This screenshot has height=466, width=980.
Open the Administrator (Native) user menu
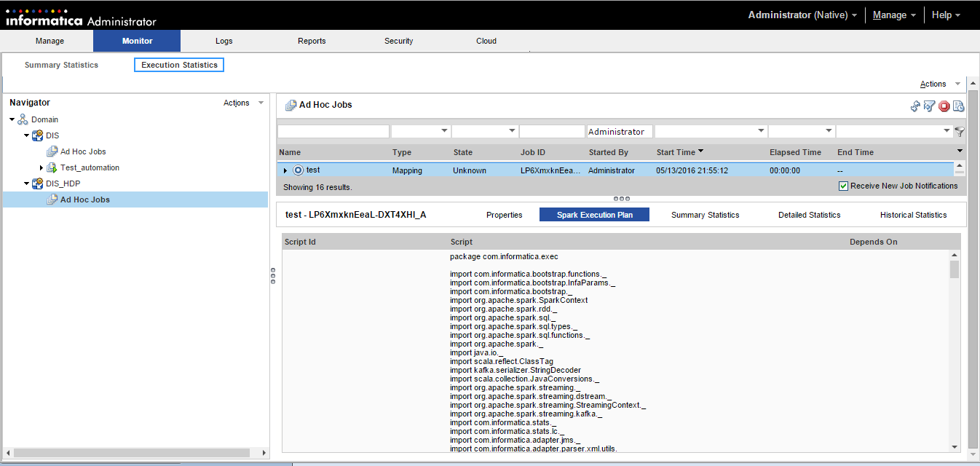click(x=802, y=15)
